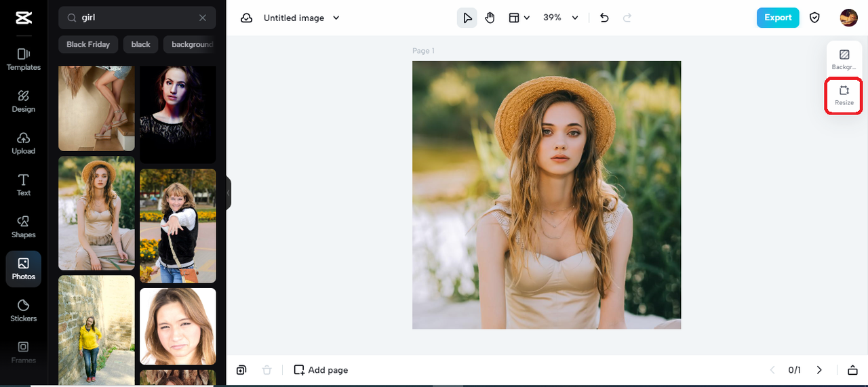Select the Photos panel

(x=23, y=268)
